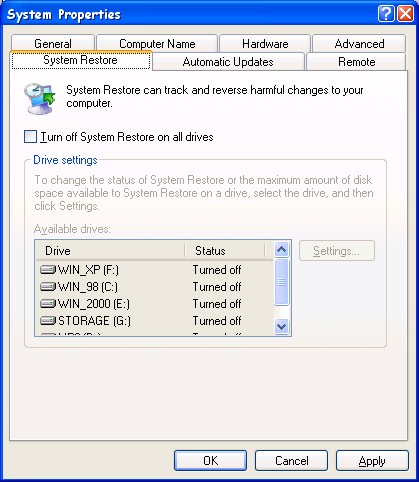Screen dimensions: 419x482
Task: Tick Turn off System Restore on all drives
Action: pos(30,137)
